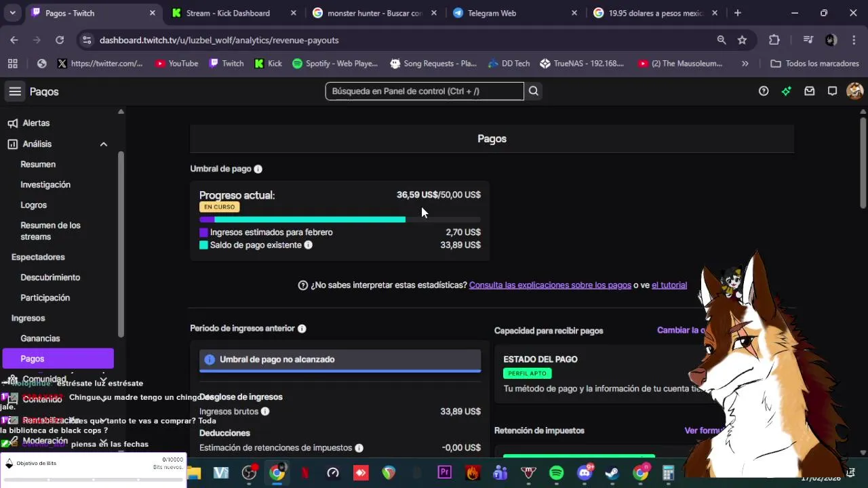Click the browser address bar URL
Viewport: 868px width, 488px height.
(x=219, y=40)
